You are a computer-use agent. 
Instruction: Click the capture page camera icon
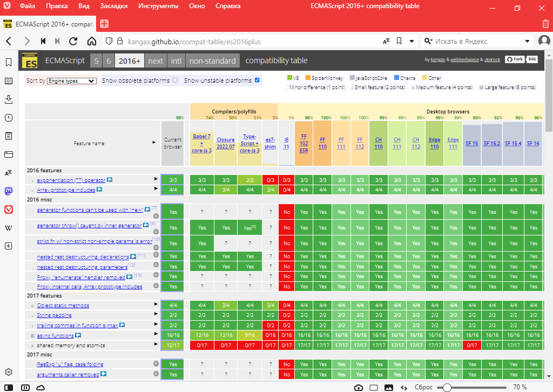tap(358, 387)
